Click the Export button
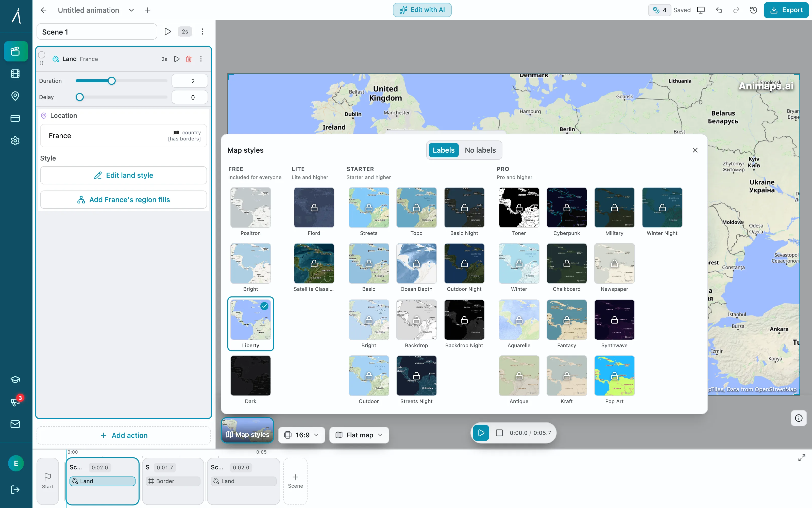Viewport: 812px width, 508px height. (786, 10)
